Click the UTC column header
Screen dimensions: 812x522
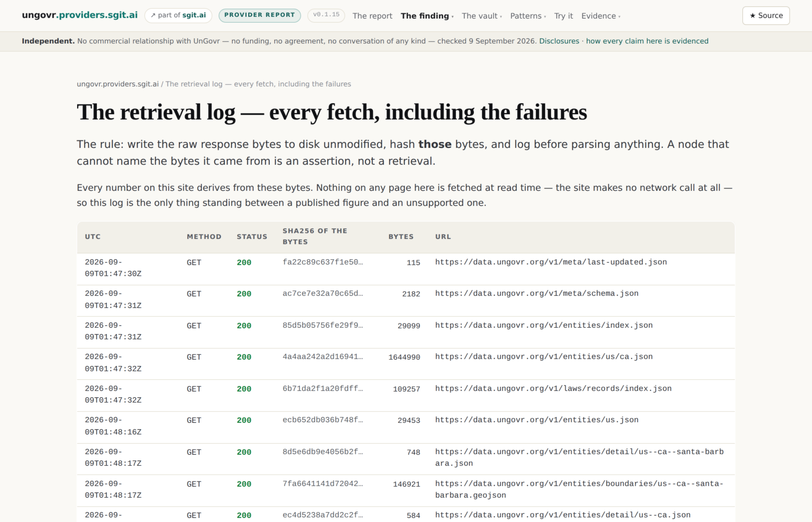(x=93, y=237)
